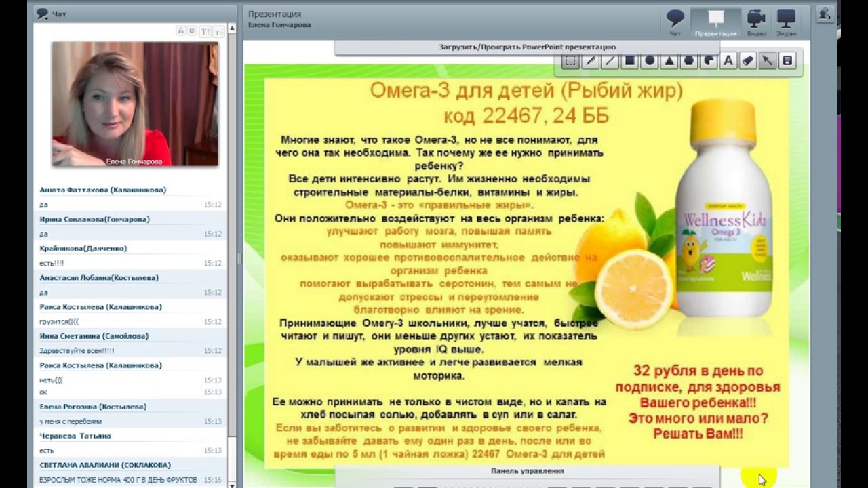Decrease chat font size with T down icon
Screen dimensions: 868x488
[x=218, y=31]
